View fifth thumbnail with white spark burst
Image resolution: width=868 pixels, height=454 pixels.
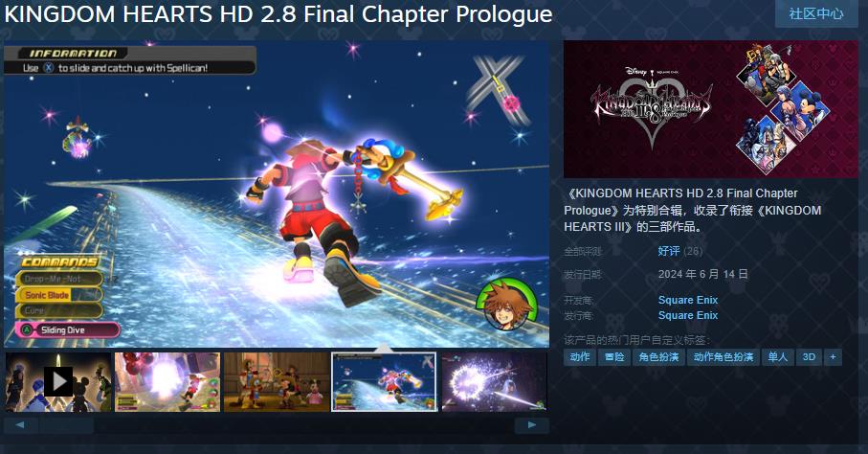[x=494, y=382]
